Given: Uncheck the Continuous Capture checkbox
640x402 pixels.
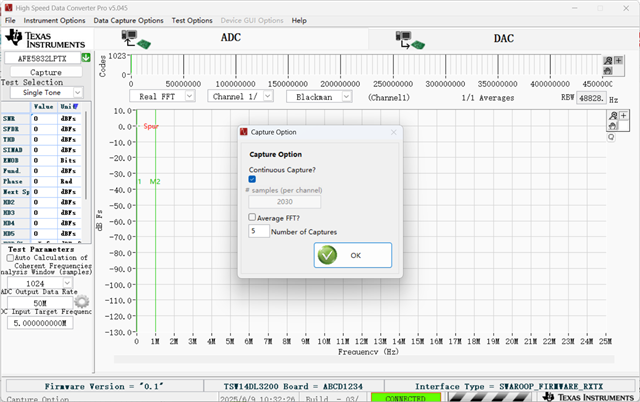Looking at the screenshot, I should click(x=252, y=179).
